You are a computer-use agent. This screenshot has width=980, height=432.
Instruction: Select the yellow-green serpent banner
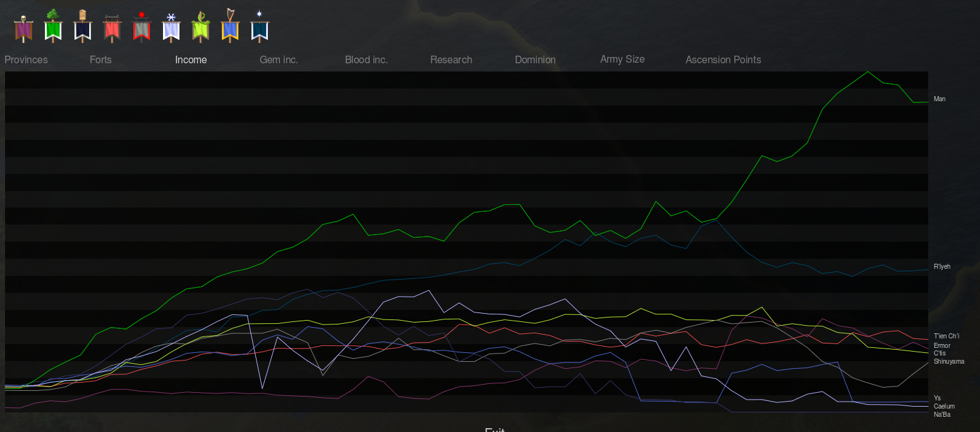tap(201, 27)
